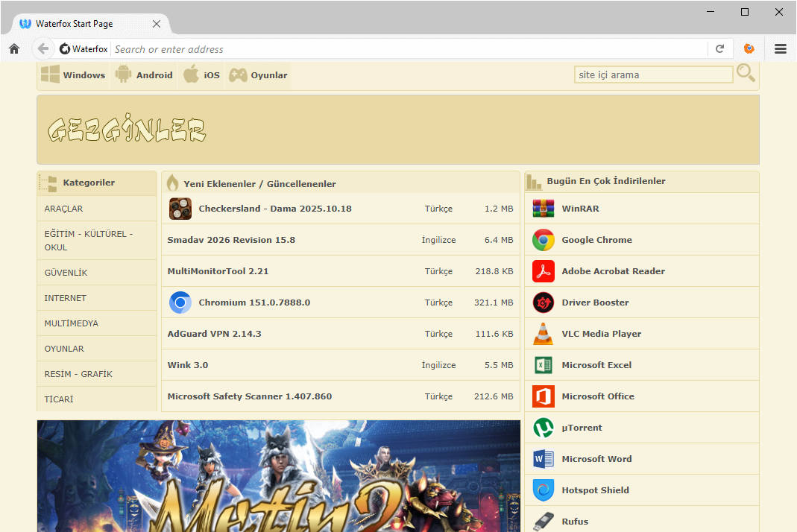Click the Yeni Eklenenler / Güncellenenler header

click(341, 183)
